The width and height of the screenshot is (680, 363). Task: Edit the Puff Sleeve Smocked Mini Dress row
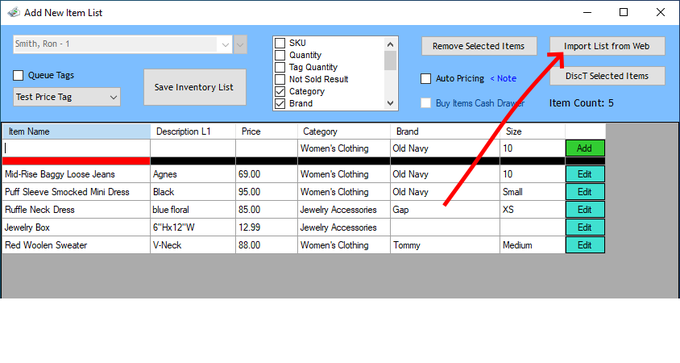tap(585, 192)
